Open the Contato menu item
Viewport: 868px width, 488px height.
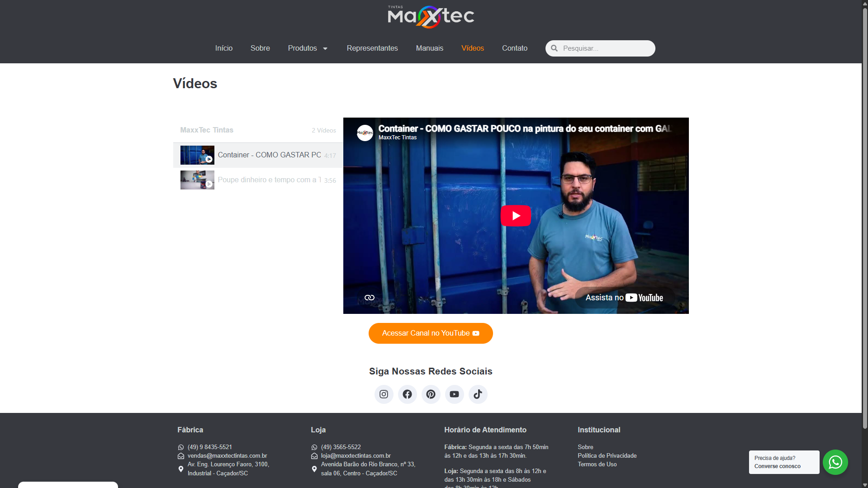coord(515,48)
